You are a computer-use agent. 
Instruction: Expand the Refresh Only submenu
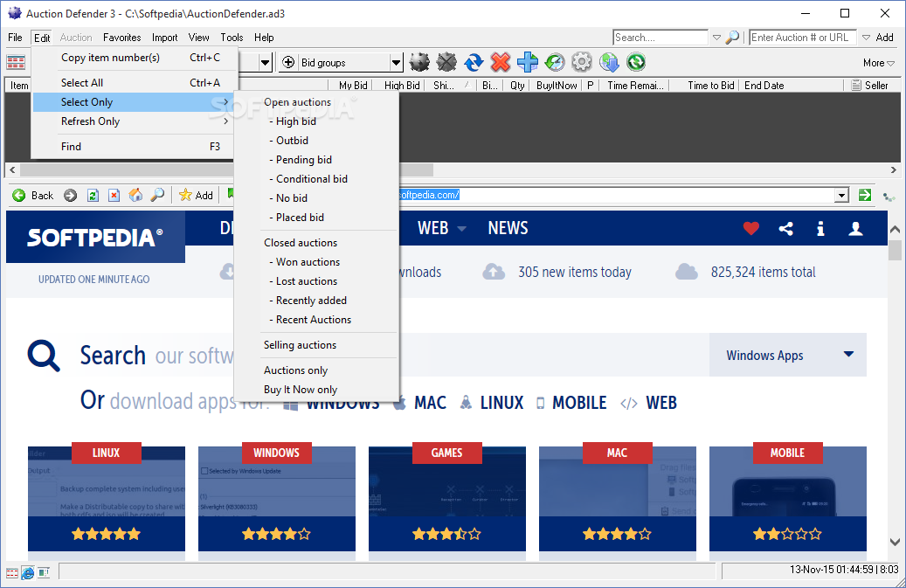tap(134, 121)
